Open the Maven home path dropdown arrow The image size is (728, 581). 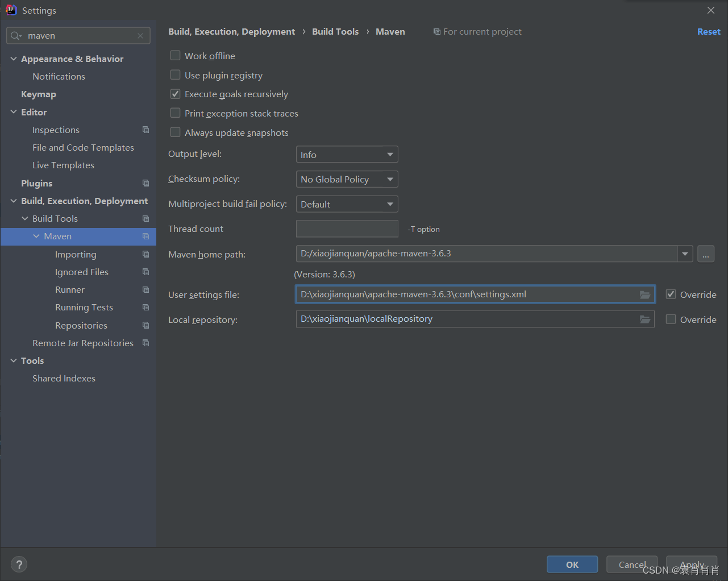685,254
